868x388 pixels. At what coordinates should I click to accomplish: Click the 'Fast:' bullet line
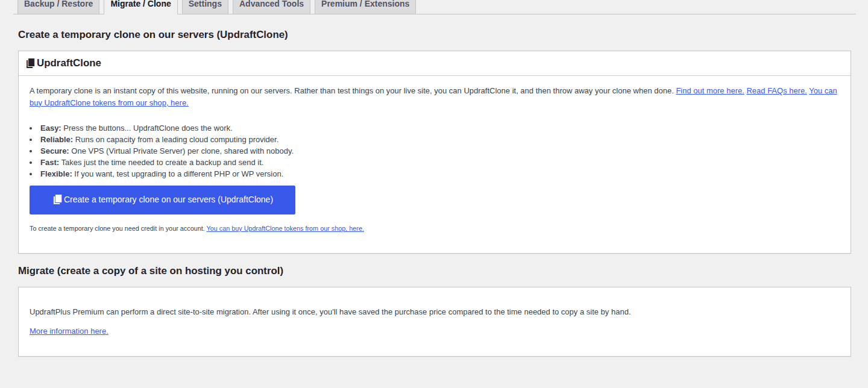pos(152,163)
